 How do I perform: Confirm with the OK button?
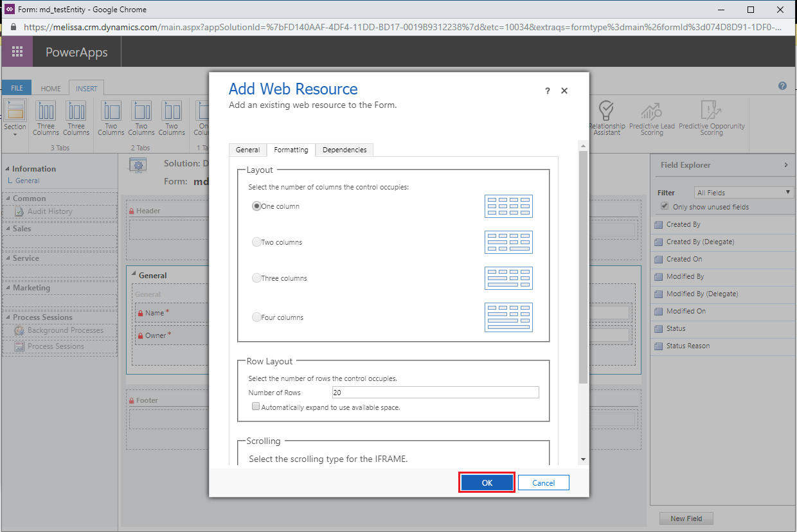pos(487,483)
